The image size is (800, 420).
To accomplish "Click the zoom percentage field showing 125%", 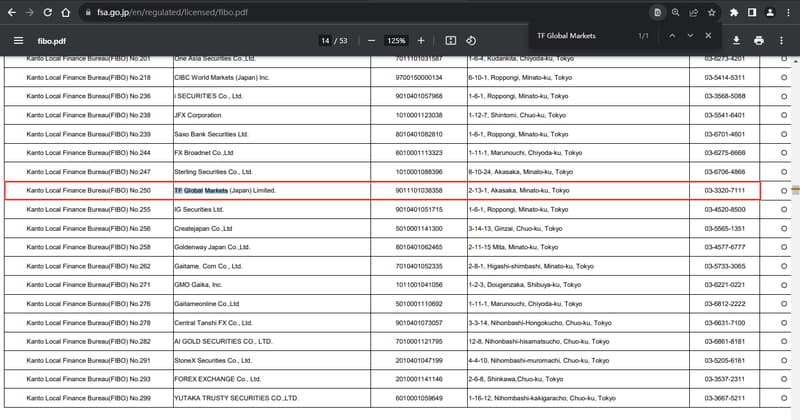I will point(396,40).
